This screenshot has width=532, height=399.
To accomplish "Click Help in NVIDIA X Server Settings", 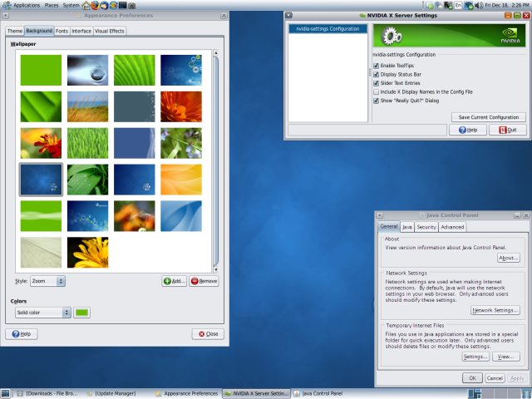I will click(x=468, y=130).
